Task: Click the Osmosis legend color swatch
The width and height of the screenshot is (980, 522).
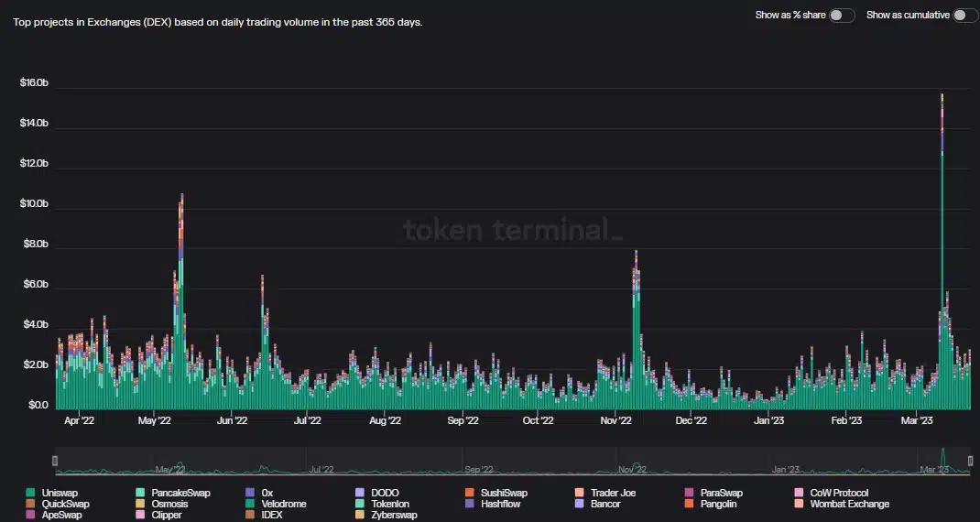Action: click(x=140, y=504)
